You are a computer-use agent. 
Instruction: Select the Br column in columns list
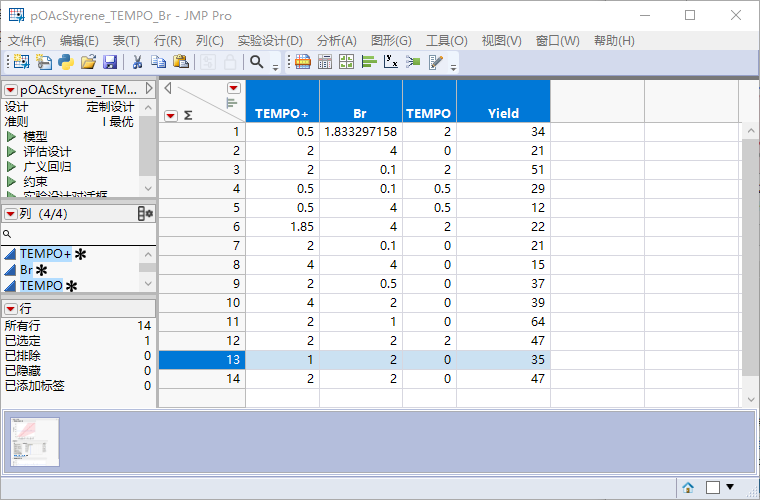click(27, 270)
